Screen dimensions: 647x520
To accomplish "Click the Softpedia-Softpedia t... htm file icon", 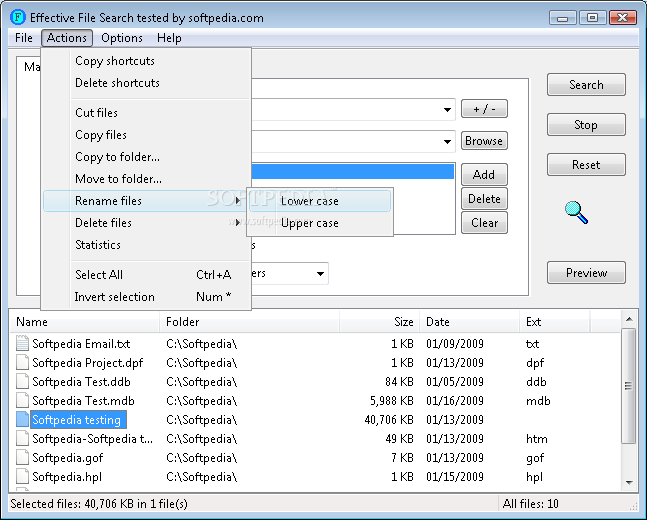I will click(x=22, y=438).
